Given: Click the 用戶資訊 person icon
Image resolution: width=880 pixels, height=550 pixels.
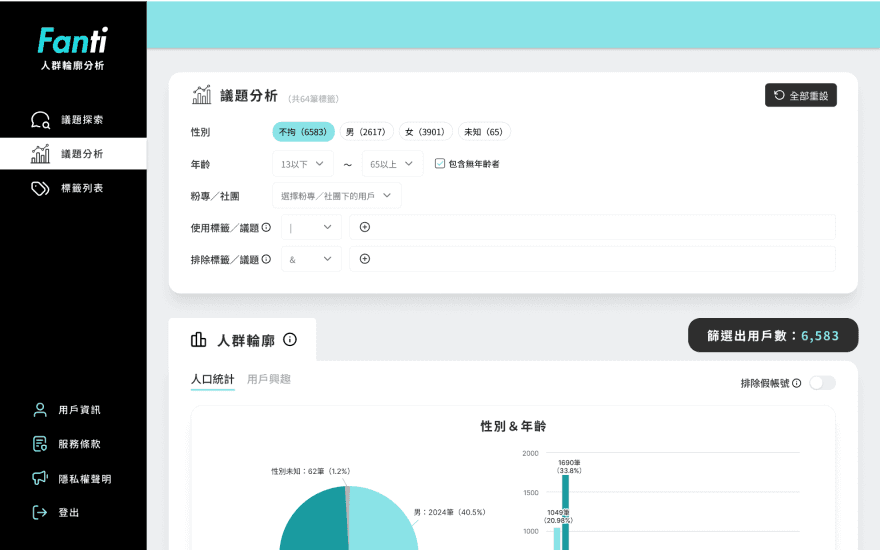Looking at the screenshot, I should point(40,410).
